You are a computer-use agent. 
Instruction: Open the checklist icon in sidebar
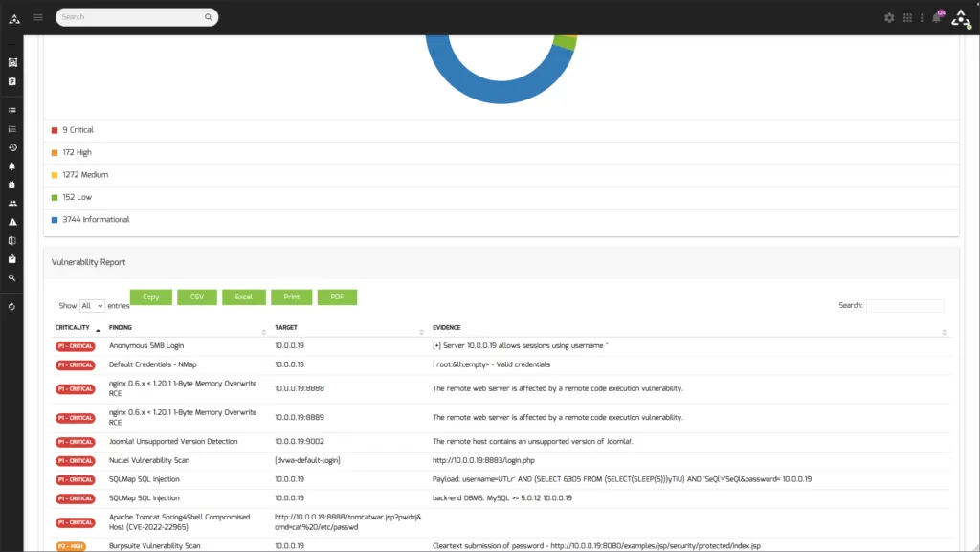click(x=12, y=129)
